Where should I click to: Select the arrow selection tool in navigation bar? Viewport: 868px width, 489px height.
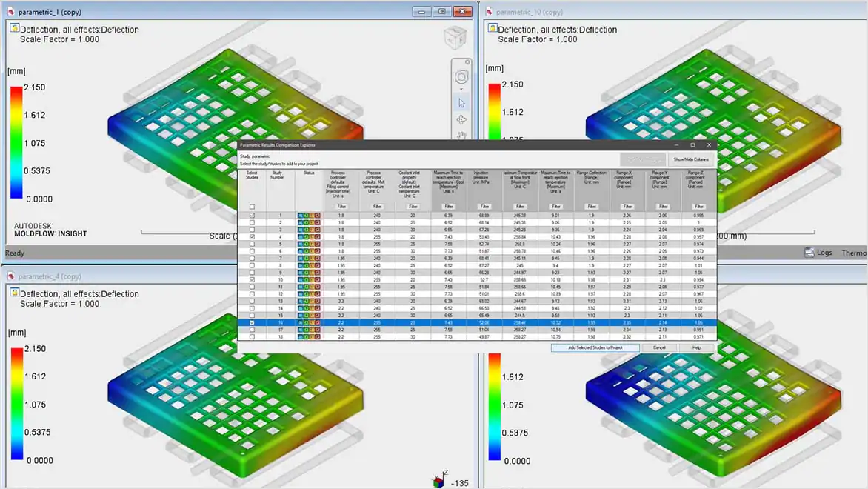tap(461, 102)
